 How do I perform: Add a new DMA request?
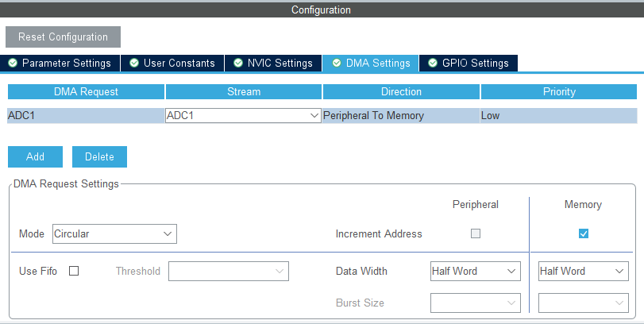pos(35,157)
